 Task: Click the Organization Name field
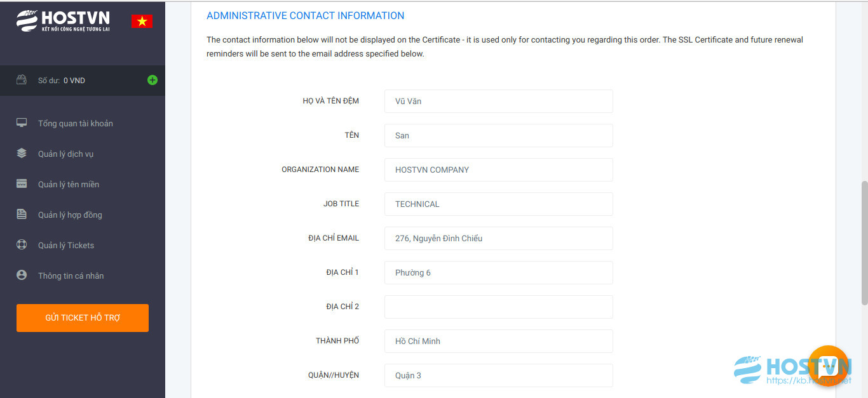pos(499,170)
